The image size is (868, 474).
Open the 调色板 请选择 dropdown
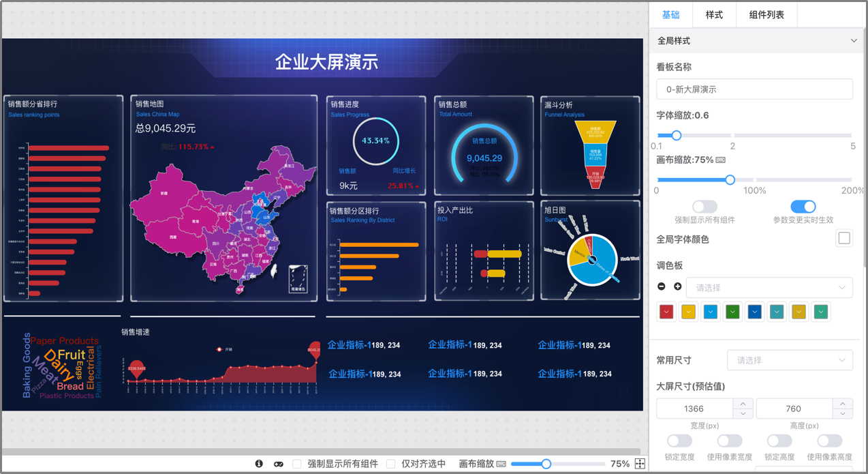pyautogui.click(x=769, y=288)
